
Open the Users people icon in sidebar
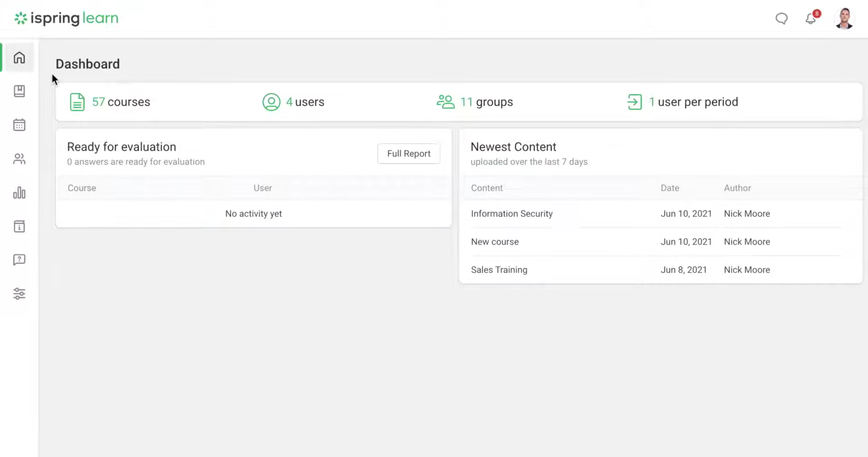19,159
